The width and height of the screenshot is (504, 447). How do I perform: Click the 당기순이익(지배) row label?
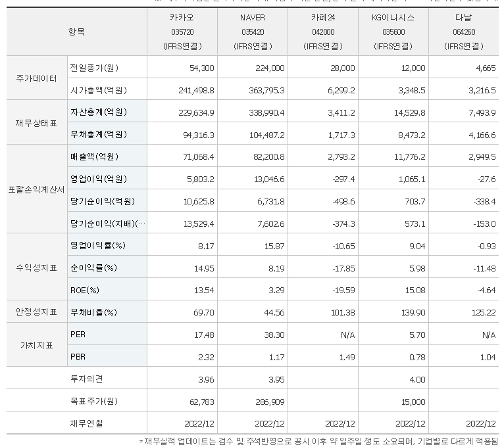click(108, 223)
